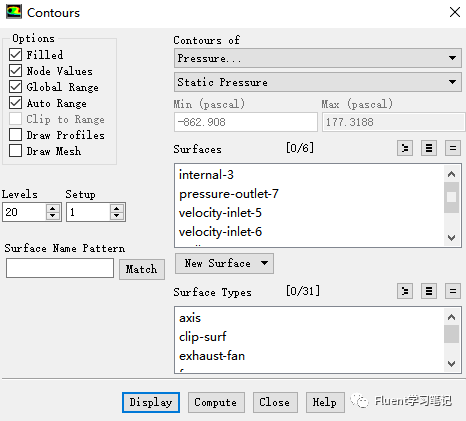The image size is (466, 421).
Task: Open the Static Pressure variable dropdown
Action: [x=318, y=82]
